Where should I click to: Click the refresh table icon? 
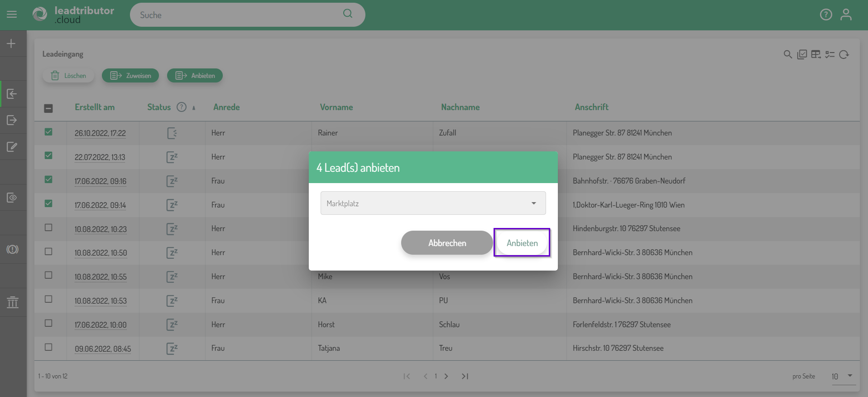coord(844,54)
